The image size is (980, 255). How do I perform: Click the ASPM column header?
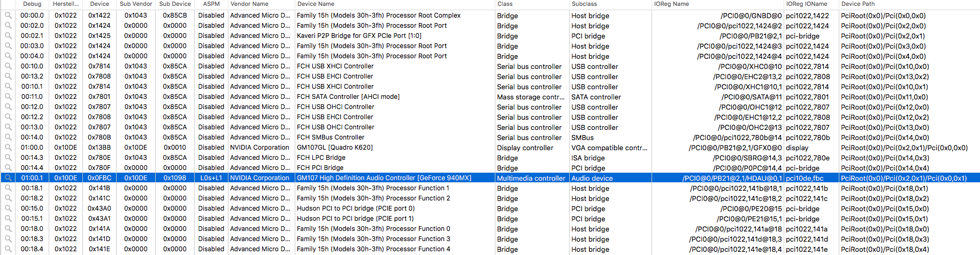click(211, 4)
